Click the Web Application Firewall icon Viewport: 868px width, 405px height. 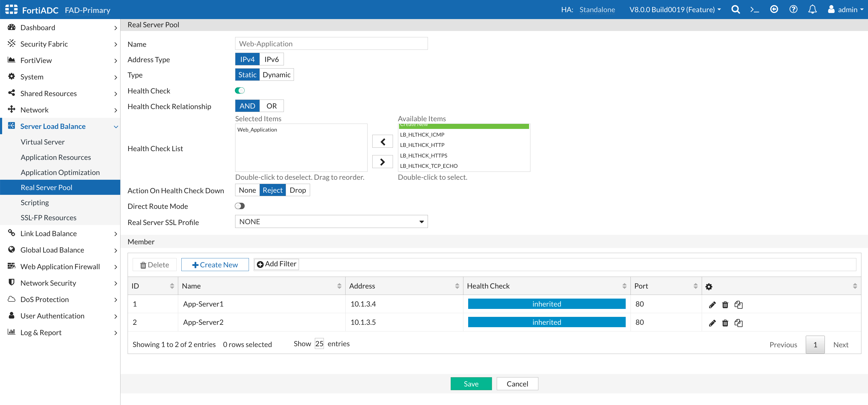[x=11, y=266]
